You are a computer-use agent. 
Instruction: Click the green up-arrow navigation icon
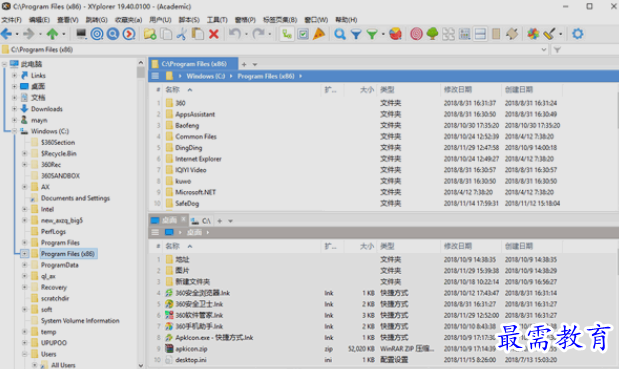coord(52,34)
